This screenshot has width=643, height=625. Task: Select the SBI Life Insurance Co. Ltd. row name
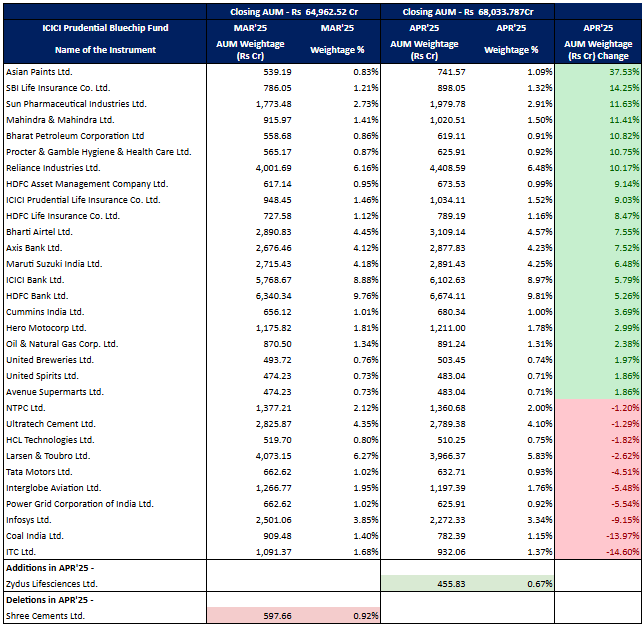point(58,88)
